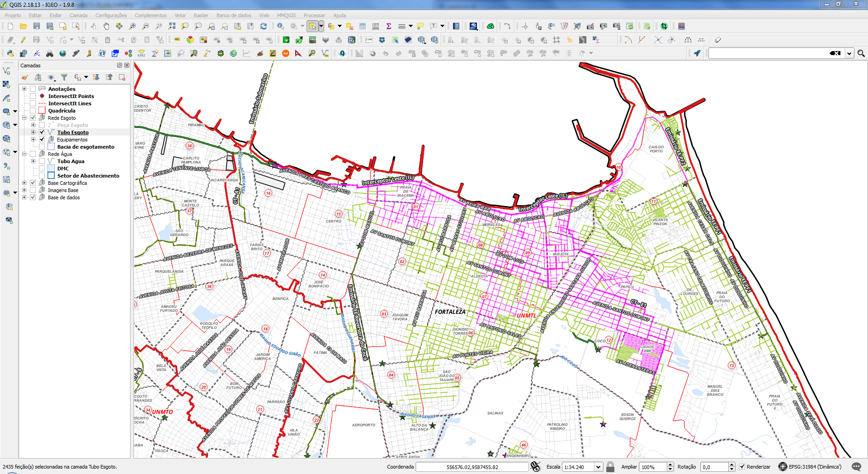Click Add Vector Layer in side toolbar
The width and height of the screenshot is (868, 474).
(x=6, y=71)
